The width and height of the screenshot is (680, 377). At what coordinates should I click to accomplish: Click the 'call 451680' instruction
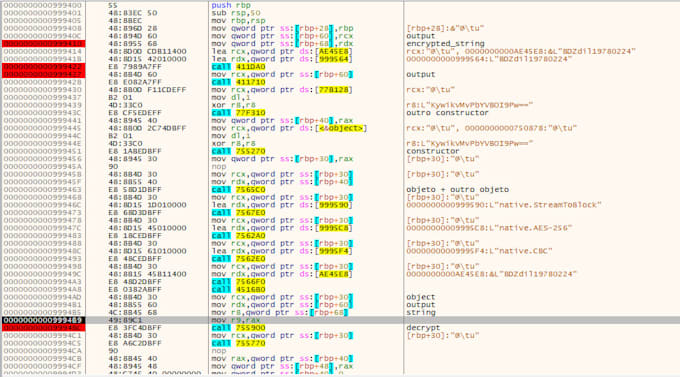click(239, 289)
